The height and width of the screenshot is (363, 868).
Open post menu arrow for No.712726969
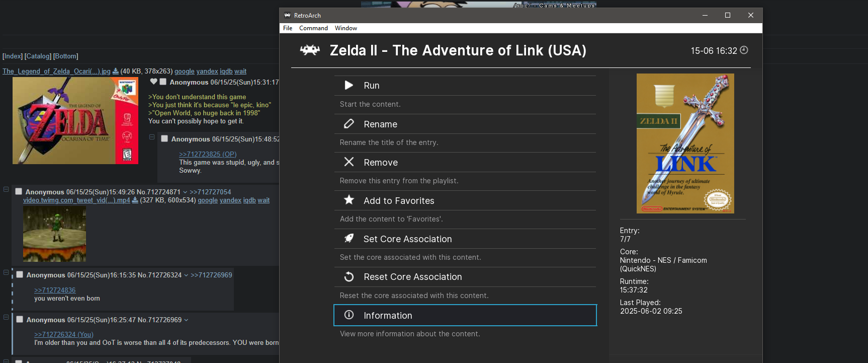(186, 320)
